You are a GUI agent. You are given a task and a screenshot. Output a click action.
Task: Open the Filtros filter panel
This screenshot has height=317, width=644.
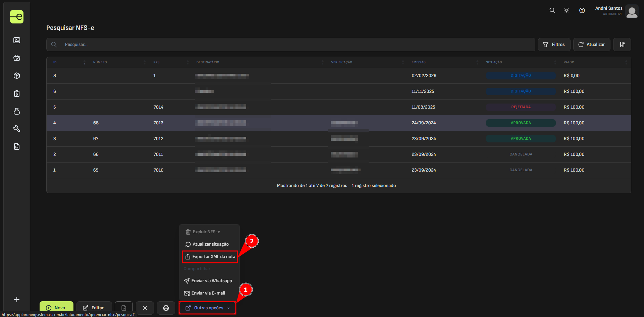554,45
